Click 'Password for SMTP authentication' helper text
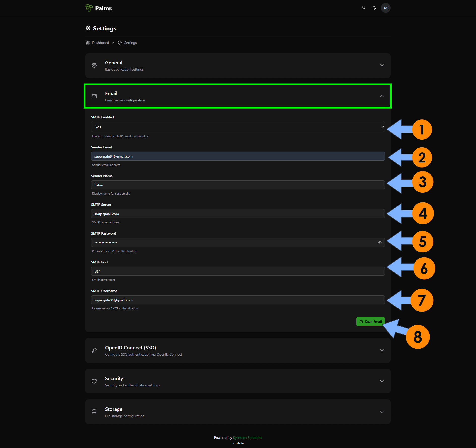This screenshot has width=476, height=448. point(115,251)
